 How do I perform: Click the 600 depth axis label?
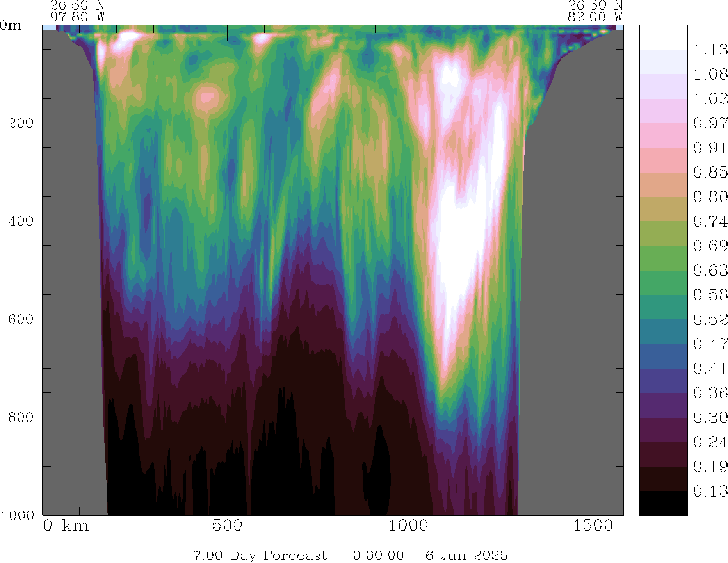21,319
